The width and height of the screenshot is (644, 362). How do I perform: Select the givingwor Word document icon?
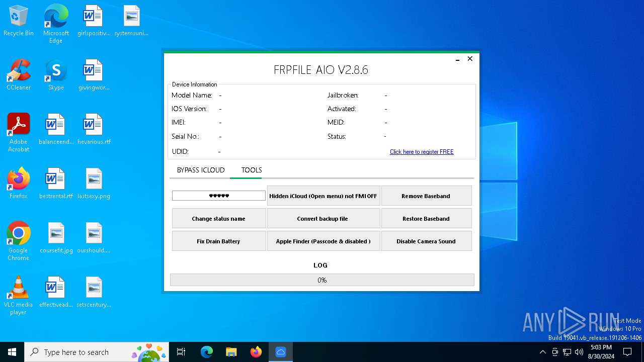94,75
